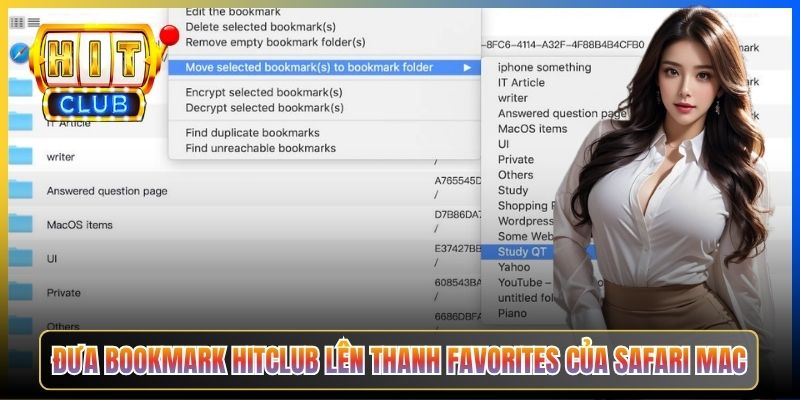Screen dimensions: 800x400
Task: Choose Edit the bookmark menu entry
Action: [233, 12]
